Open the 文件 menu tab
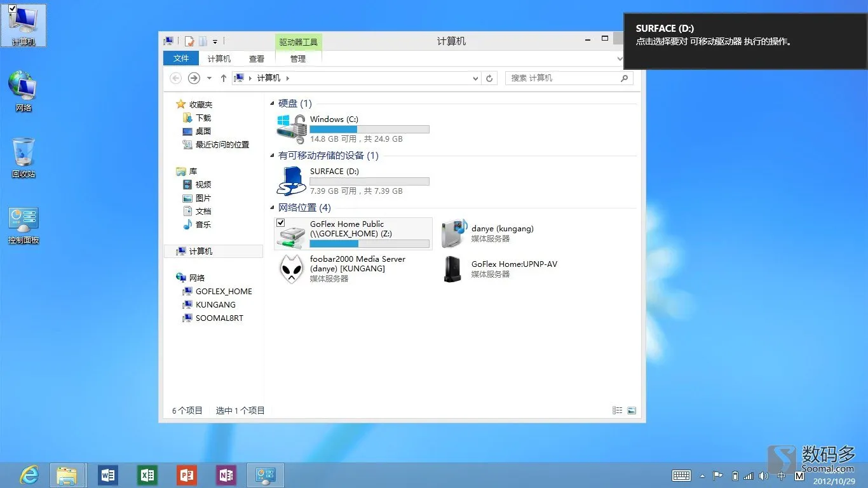The height and width of the screenshot is (488, 868). click(181, 58)
